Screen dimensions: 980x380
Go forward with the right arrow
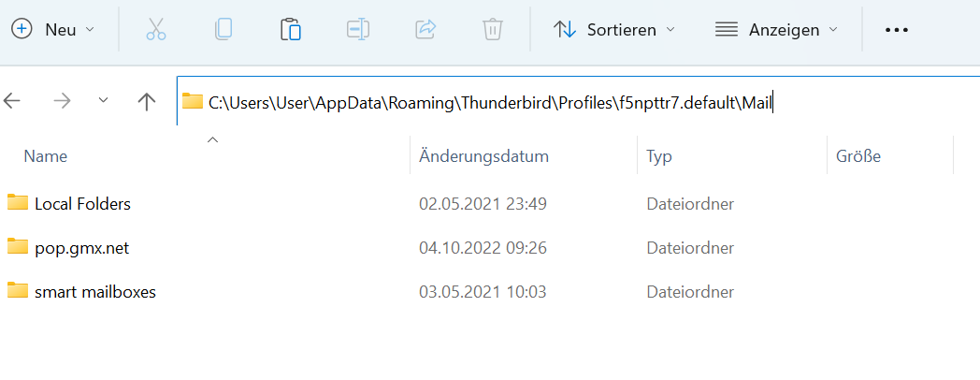63,101
